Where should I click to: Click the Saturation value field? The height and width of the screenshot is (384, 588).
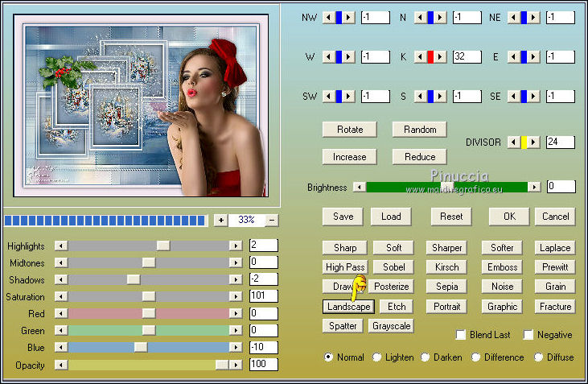pos(264,296)
